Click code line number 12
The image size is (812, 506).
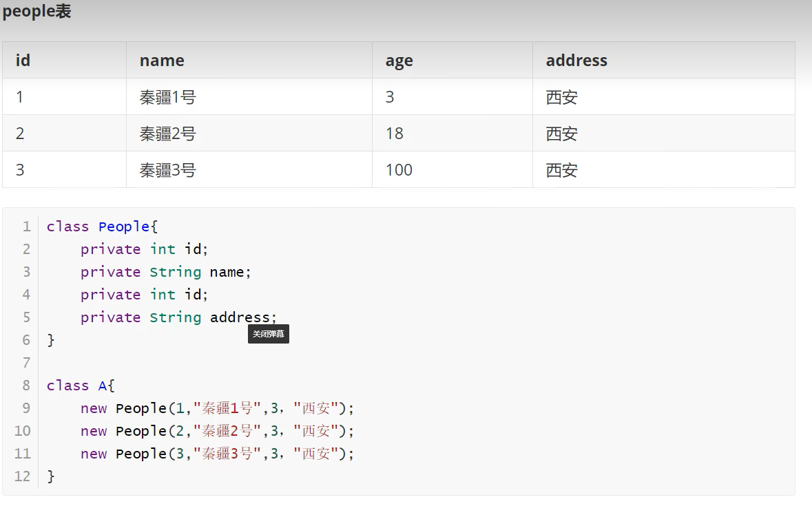click(23, 476)
